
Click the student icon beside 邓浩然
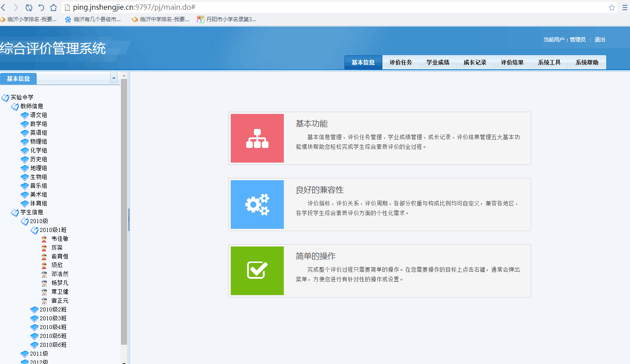[x=44, y=274]
